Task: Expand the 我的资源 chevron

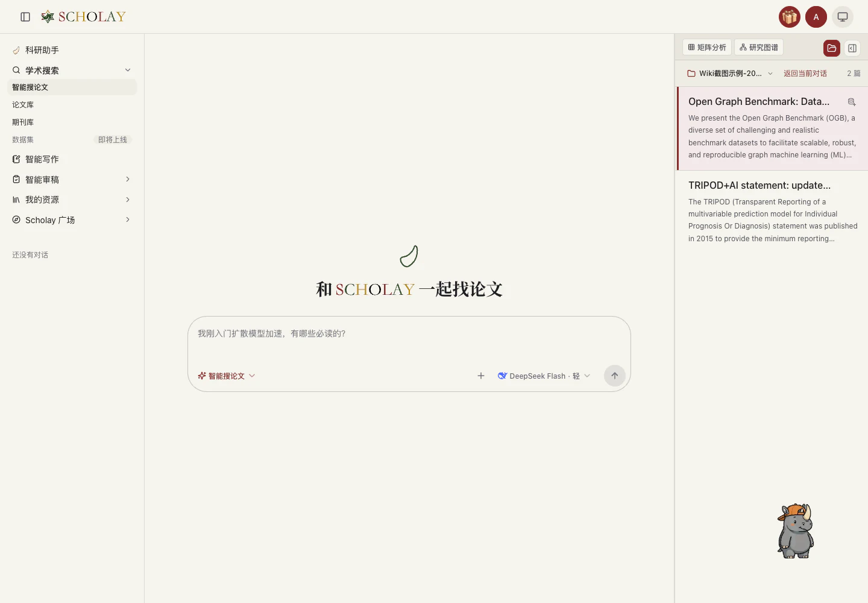Action: coord(128,200)
